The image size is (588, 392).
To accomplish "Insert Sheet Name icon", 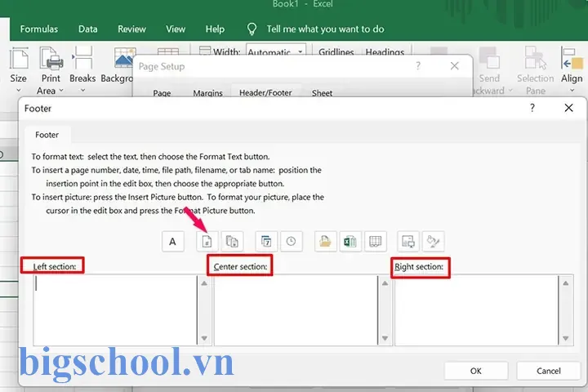I will pos(376,241).
